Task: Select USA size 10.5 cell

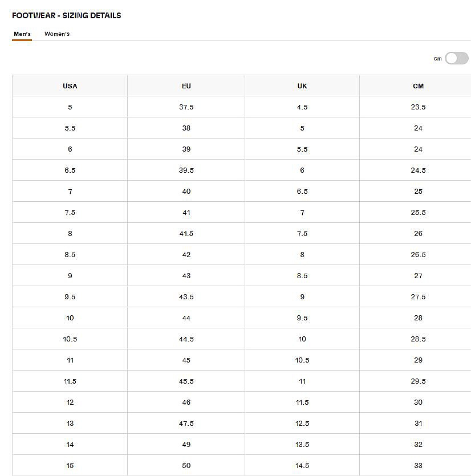Action: [x=70, y=339]
